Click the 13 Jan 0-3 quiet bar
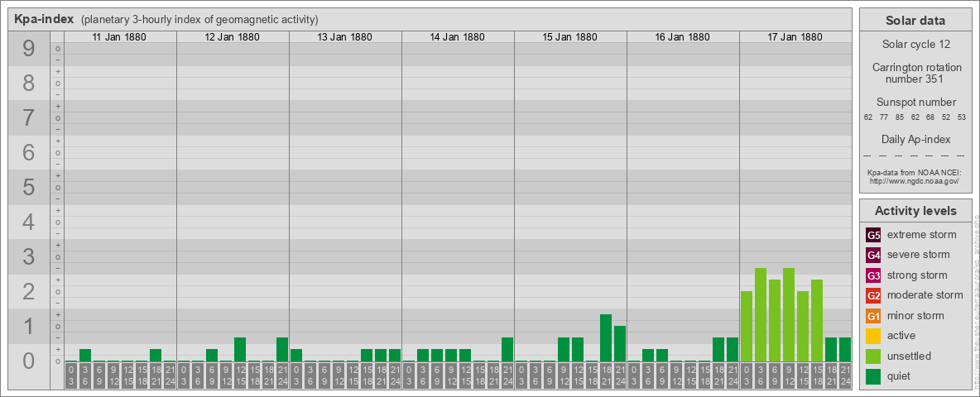The image size is (980, 397). tap(296, 355)
